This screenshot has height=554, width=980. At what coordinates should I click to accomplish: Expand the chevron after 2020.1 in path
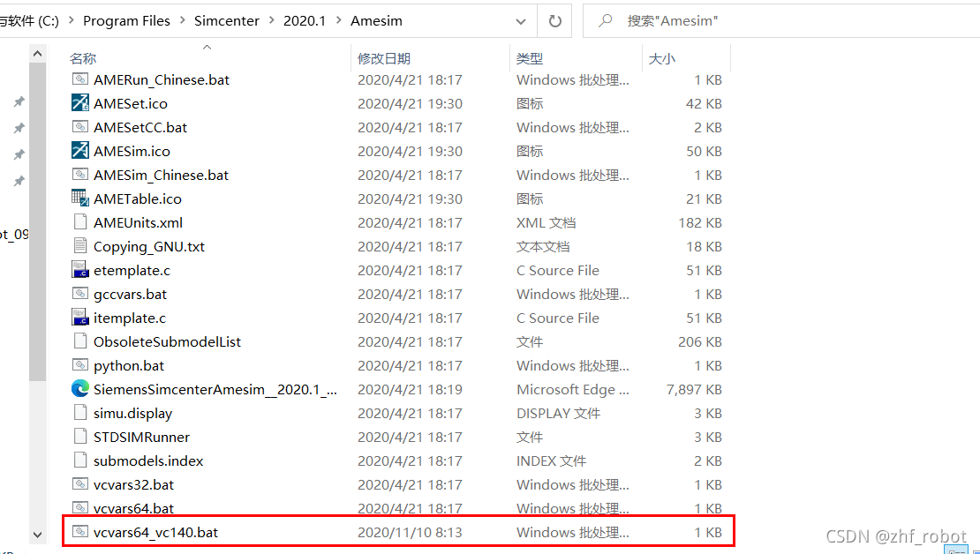coord(339,20)
